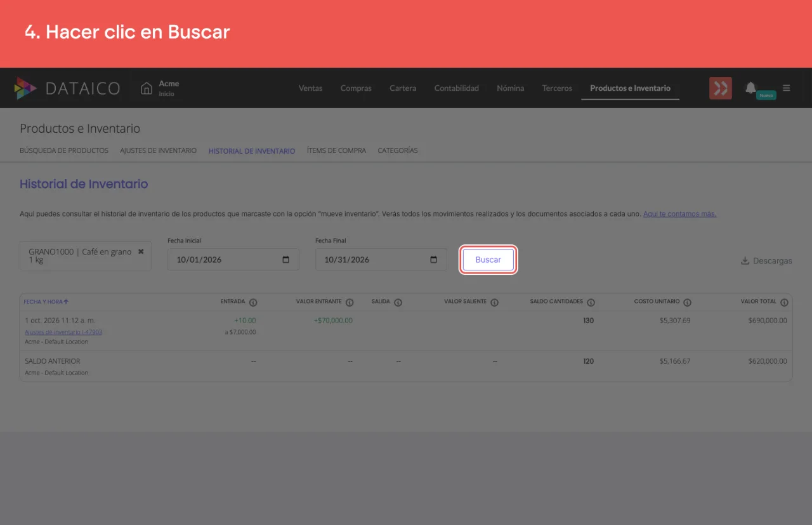The width and height of the screenshot is (812, 525).
Task: Click the SALDO ANTERIOR row label
Action: click(52, 361)
